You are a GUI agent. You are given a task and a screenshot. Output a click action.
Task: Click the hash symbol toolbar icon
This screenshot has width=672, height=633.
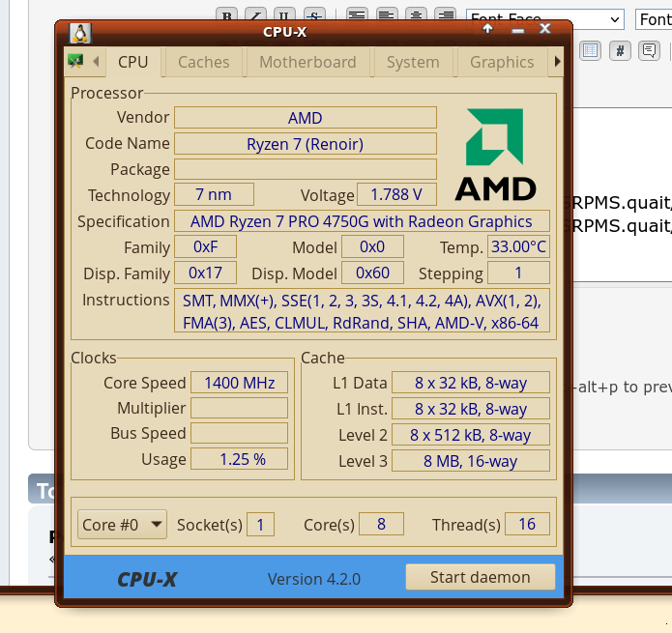(x=621, y=50)
